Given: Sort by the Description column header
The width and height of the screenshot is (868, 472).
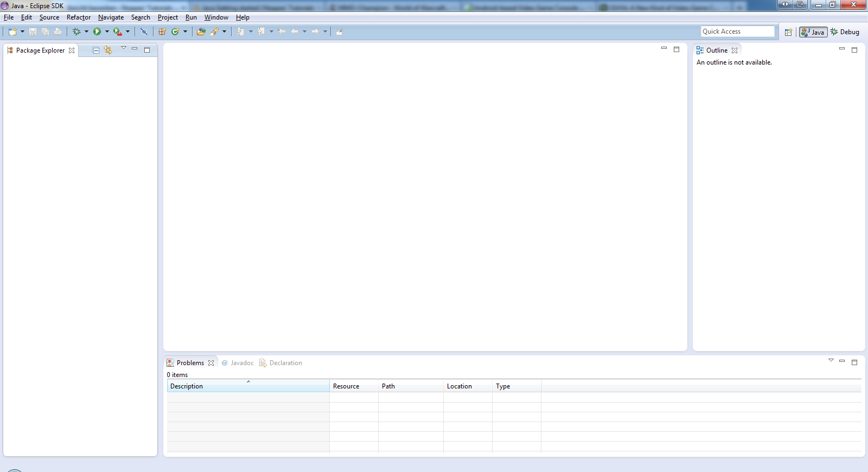Looking at the screenshot, I should click(248, 386).
